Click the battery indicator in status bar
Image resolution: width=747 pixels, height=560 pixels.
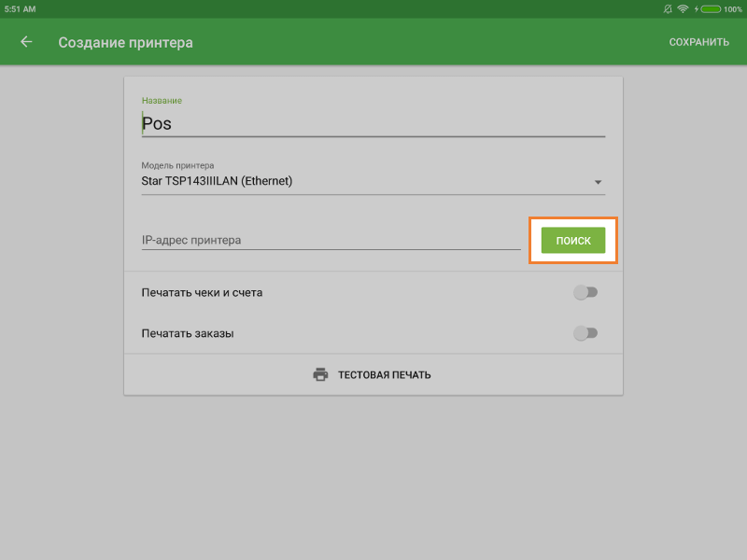point(711,9)
